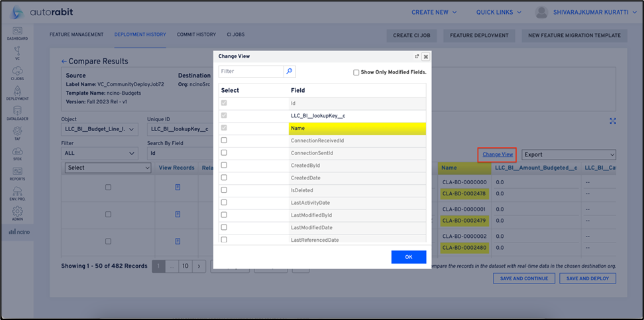Open the Admin gear icon in sidebar
The width and height of the screenshot is (644, 320).
(17, 213)
